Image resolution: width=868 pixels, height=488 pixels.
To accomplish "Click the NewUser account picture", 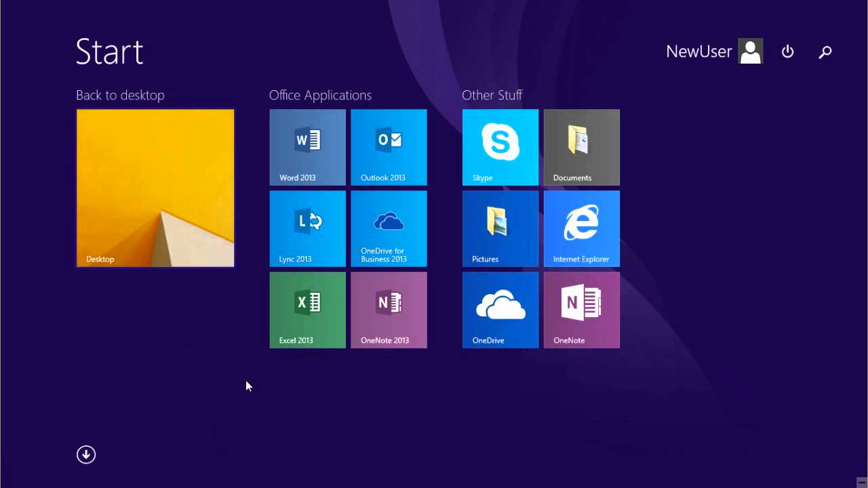I will (751, 52).
